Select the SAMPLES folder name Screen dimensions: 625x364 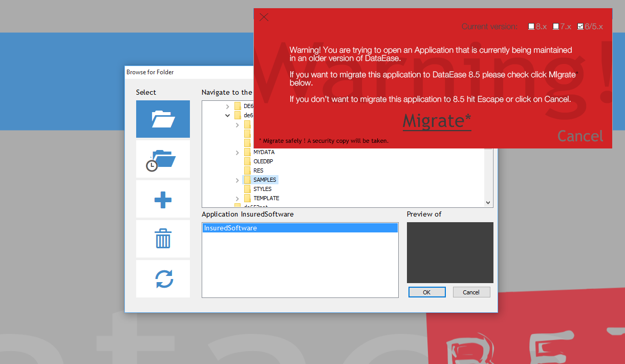click(265, 180)
